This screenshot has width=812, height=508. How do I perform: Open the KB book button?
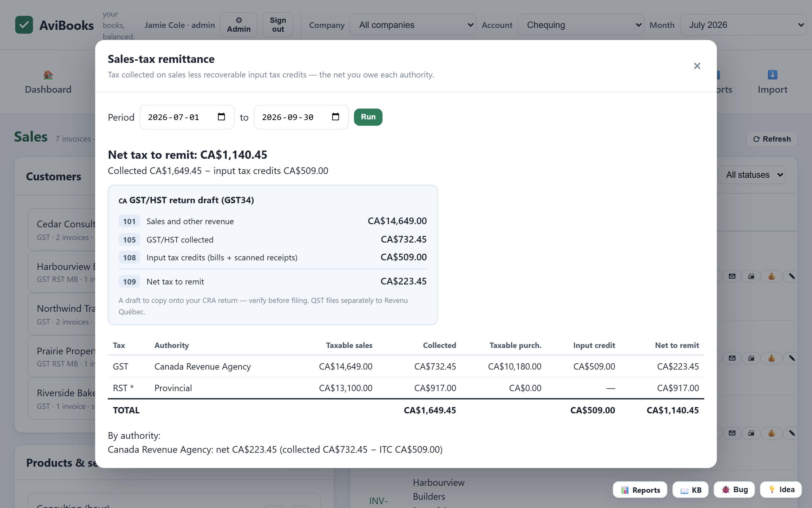coord(691,490)
